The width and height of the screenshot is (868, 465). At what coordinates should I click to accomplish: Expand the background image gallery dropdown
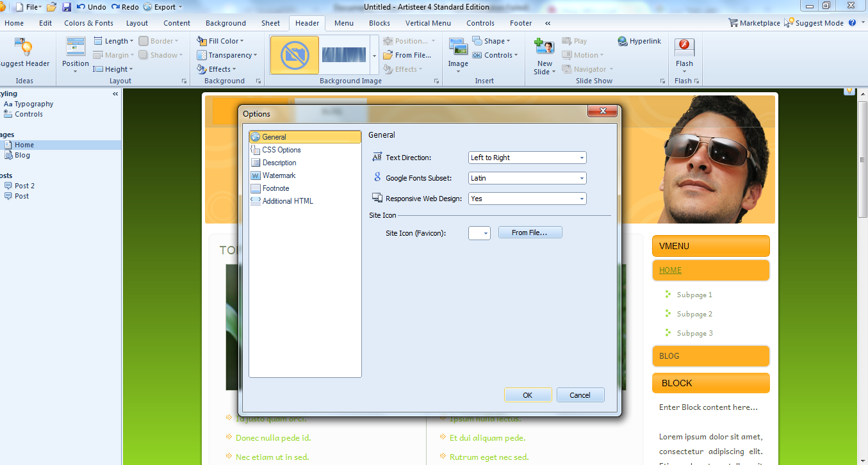point(375,56)
